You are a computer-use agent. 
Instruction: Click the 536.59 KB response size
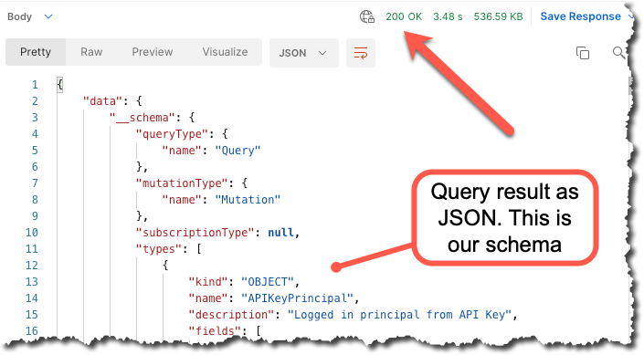coord(498,16)
